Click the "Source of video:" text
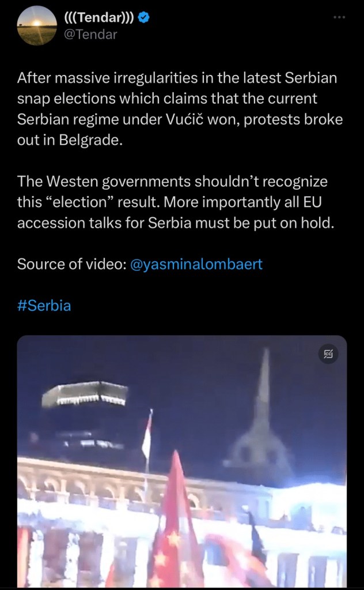This screenshot has width=364, height=590. tap(70, 264)
